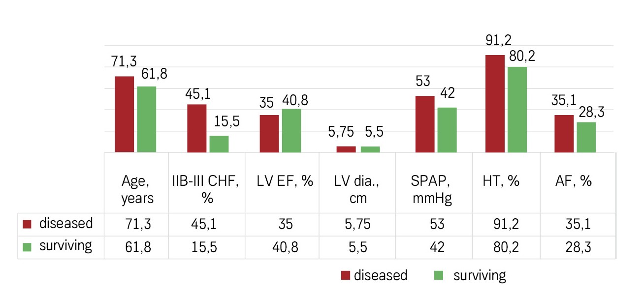The image size is (644, 293).
Task: Select the diseased IIB-III CHF bar 45,1
Action: tap(197, 128)
